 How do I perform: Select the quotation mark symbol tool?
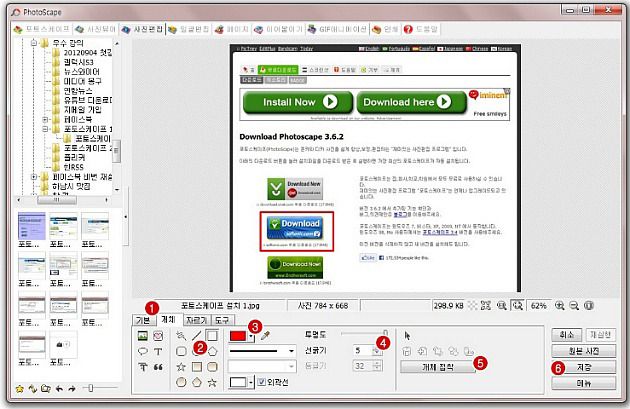pos(158,367)
